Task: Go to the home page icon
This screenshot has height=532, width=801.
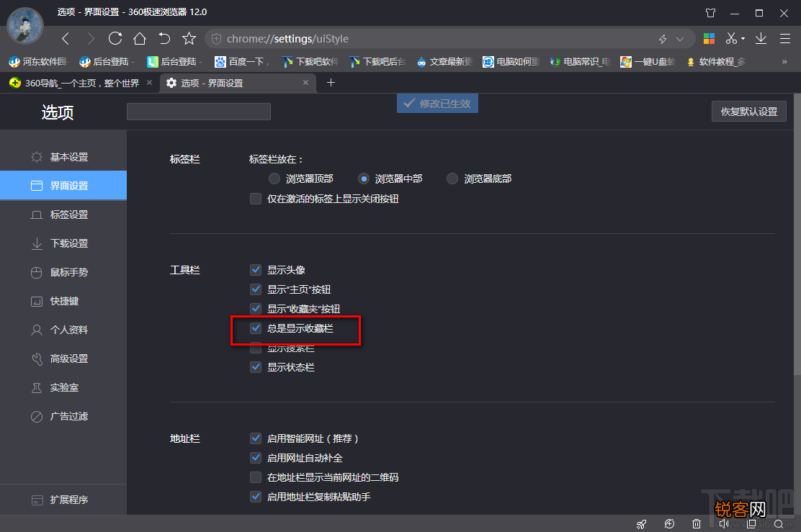Action: [x=140, y=38]
